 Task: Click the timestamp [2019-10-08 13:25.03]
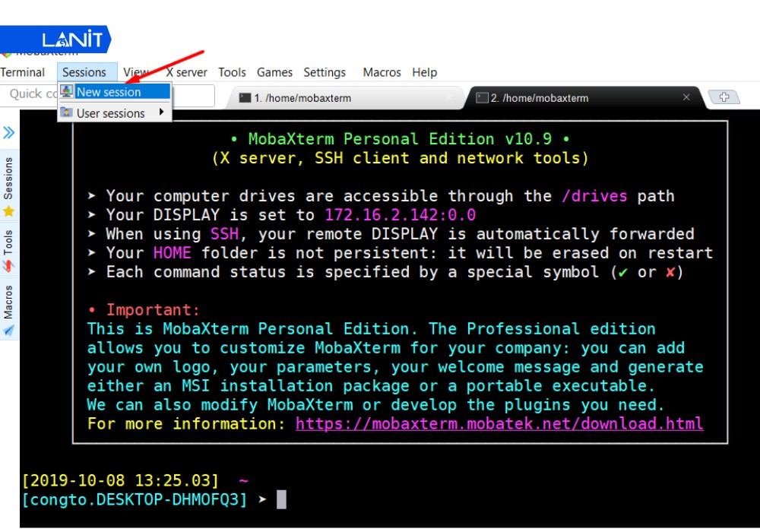pos(120,480)
